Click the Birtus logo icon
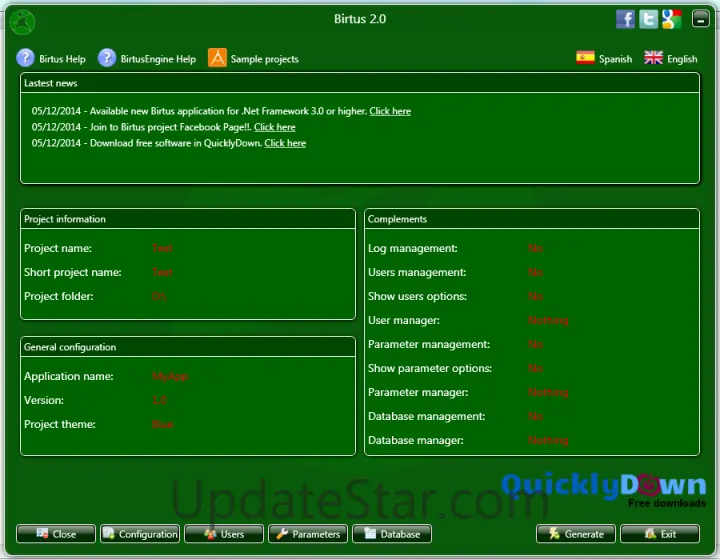720x560 pixels. coord(22,22)
